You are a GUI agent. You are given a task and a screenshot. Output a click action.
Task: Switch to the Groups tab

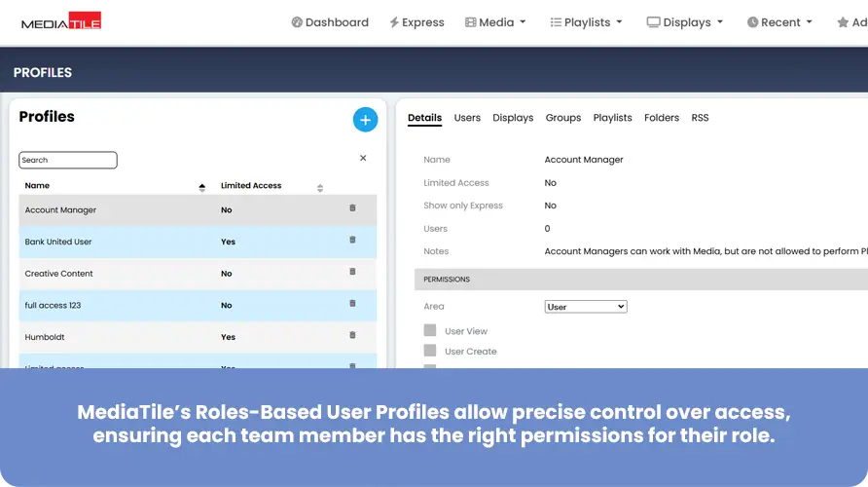click(563, 118)
